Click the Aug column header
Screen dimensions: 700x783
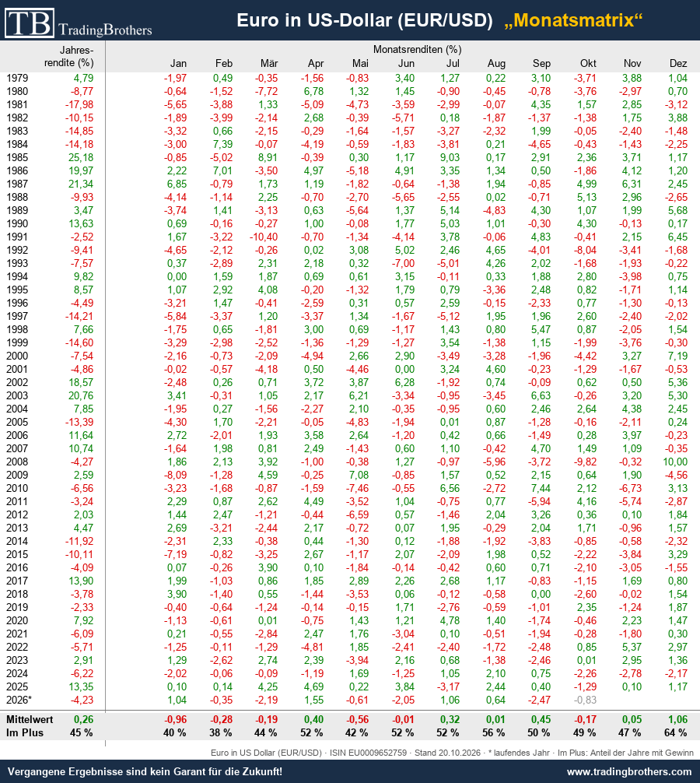496,63
